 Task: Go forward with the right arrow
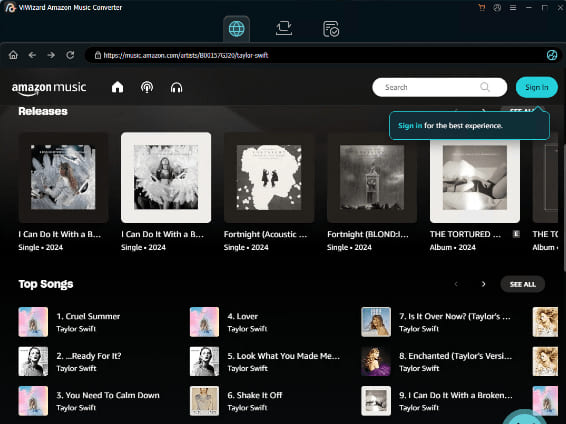click(51, 55)
